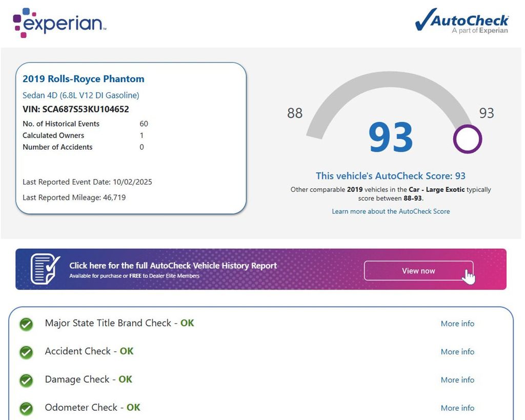Click the Experian logo
This screenshot has width=525, height=420.
[59, 23]
